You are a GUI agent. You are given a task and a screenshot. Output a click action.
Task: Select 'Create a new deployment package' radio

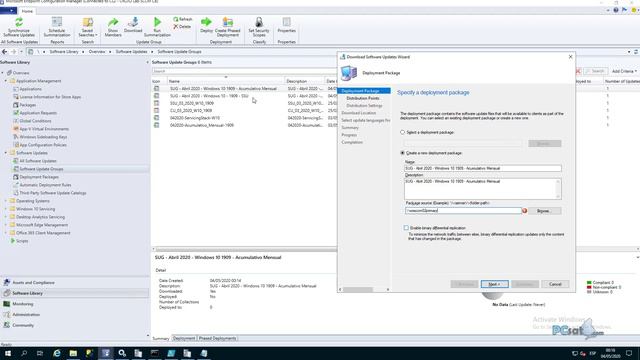click(x=402, y=153)
